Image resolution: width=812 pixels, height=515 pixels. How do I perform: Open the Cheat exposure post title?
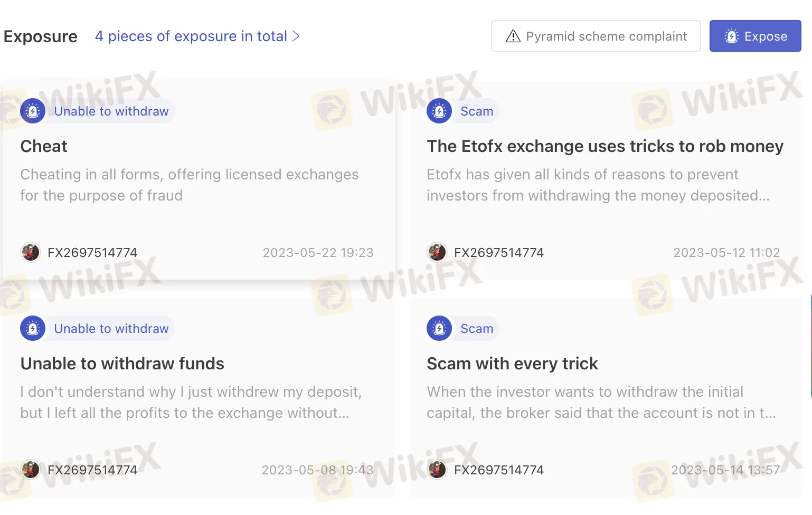[x=44, y=146]
